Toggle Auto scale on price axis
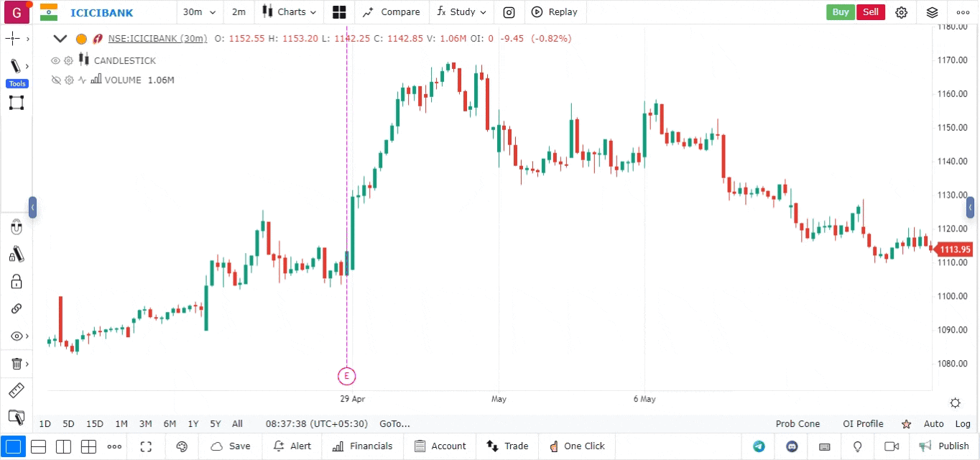 [x=933, y=424]
